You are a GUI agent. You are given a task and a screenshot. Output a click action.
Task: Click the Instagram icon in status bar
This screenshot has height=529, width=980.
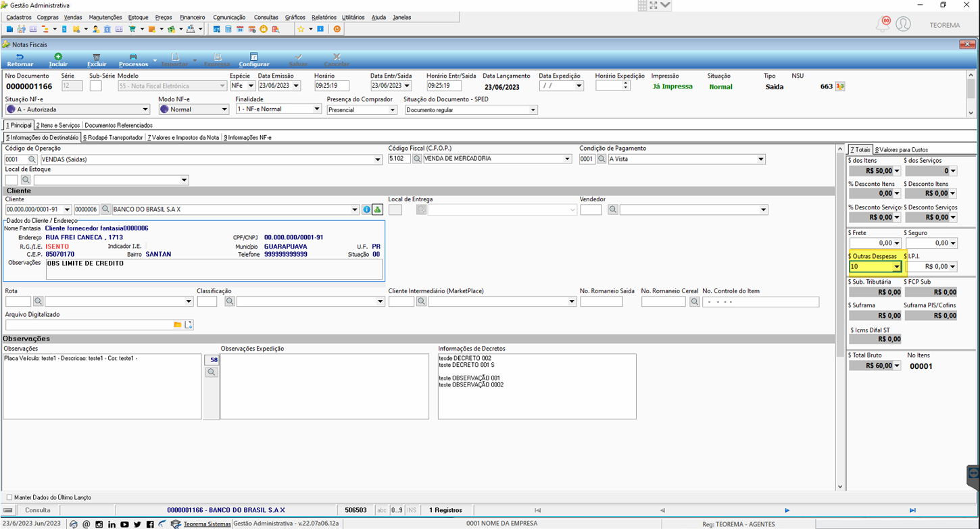[99, 524]
